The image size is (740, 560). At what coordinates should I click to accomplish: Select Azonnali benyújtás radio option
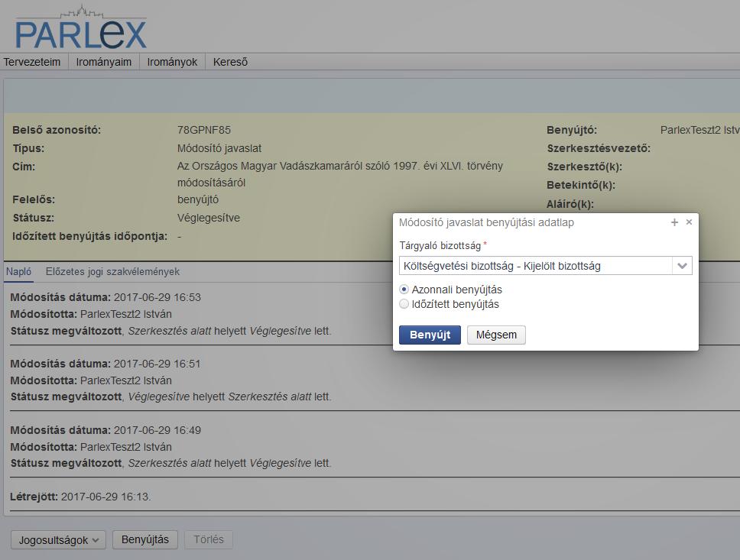coord(404,290)
